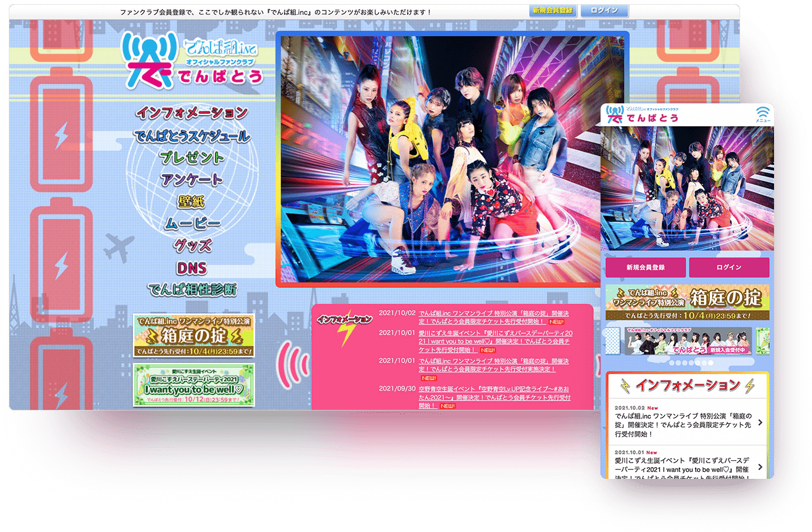Click the でんぱとう logo in mobile header
Image resolution: width=812 pixels, height=532 pixels.
643,114
